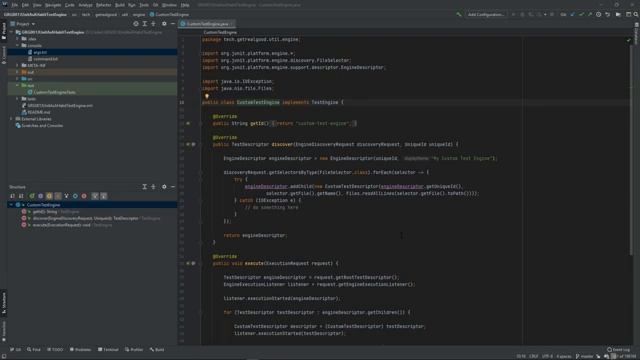Open Project panel settings gear

[164, 24]
